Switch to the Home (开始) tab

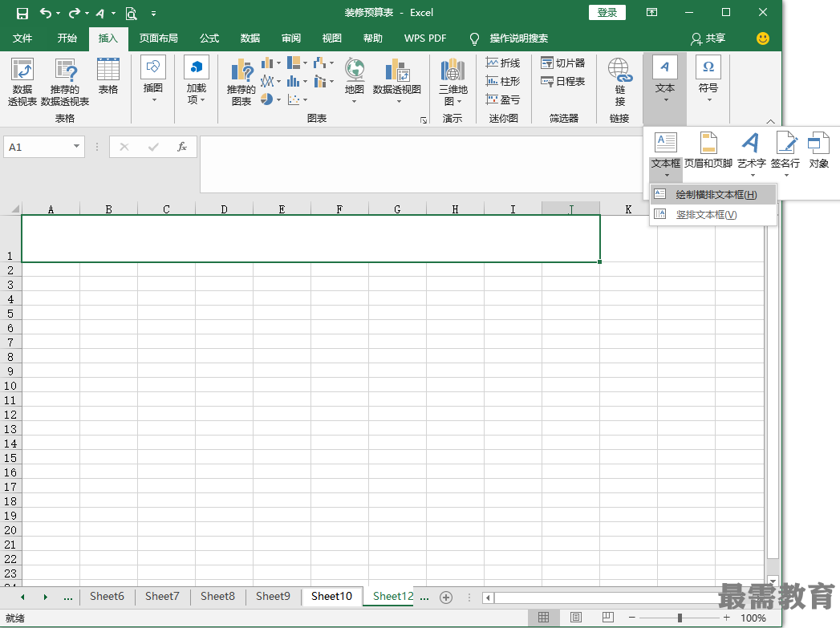pyautogui.click(x=67, y=38)
